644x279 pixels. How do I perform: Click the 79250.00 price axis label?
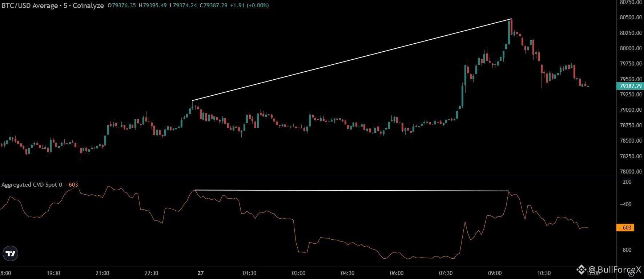(631, 95)
